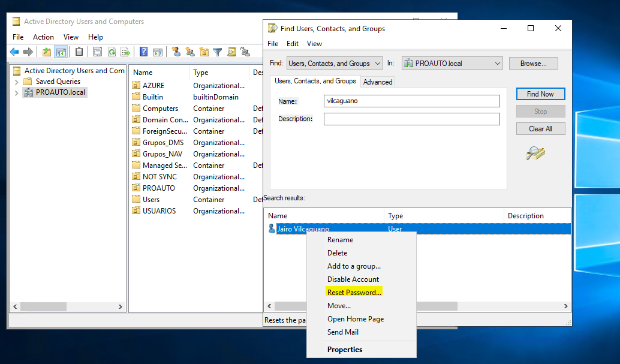Choose Reset Password from context menu
The image size is (620, 364).
click(354, 293)
